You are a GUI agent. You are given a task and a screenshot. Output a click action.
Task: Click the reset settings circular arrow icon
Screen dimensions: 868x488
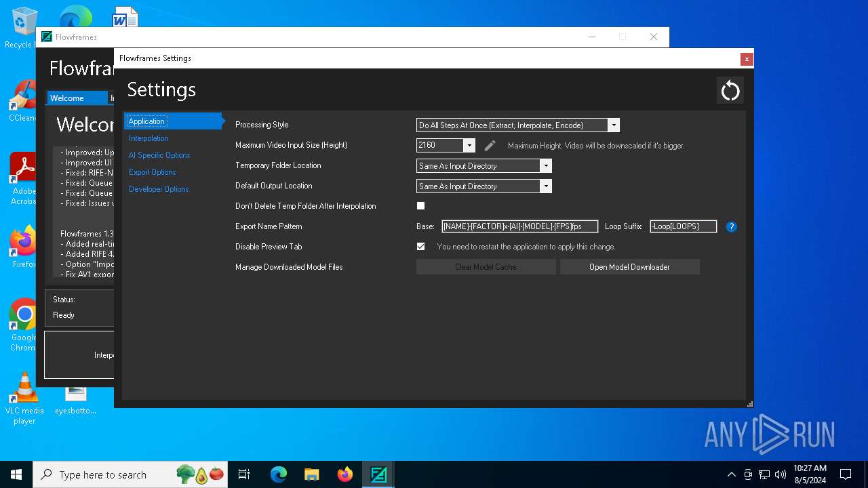pyautogui.click(x=730, y=90)
